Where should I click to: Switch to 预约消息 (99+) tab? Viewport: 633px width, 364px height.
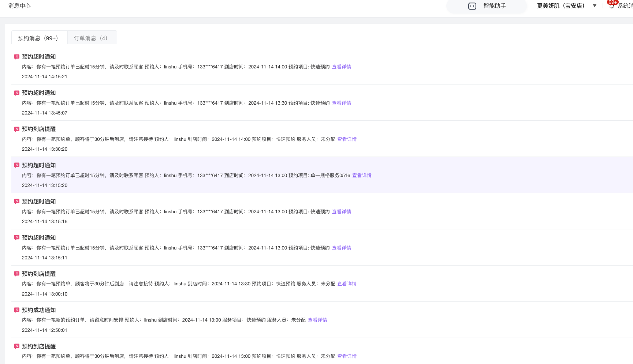(x=40, y=38)
